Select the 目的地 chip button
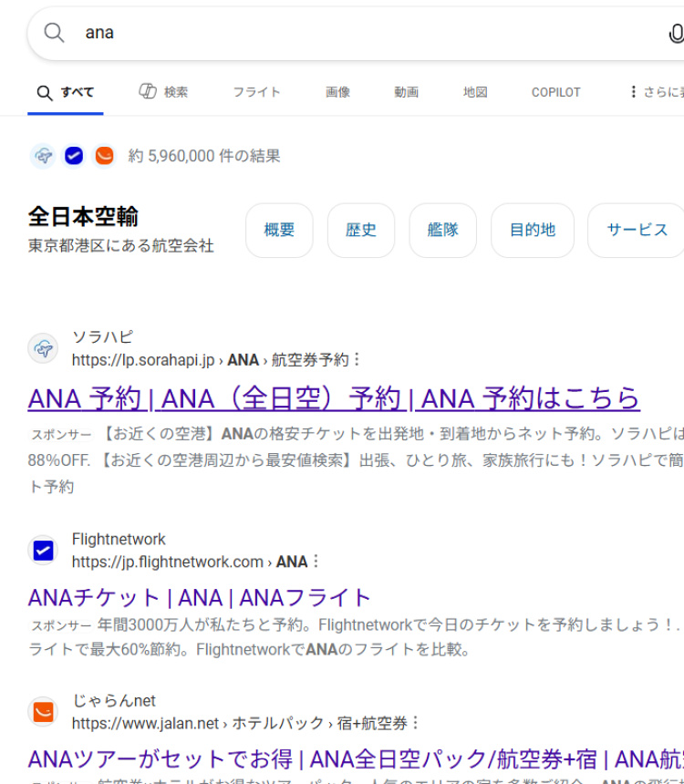The width and height of the screenshot is (684, 784). [533, 231]
